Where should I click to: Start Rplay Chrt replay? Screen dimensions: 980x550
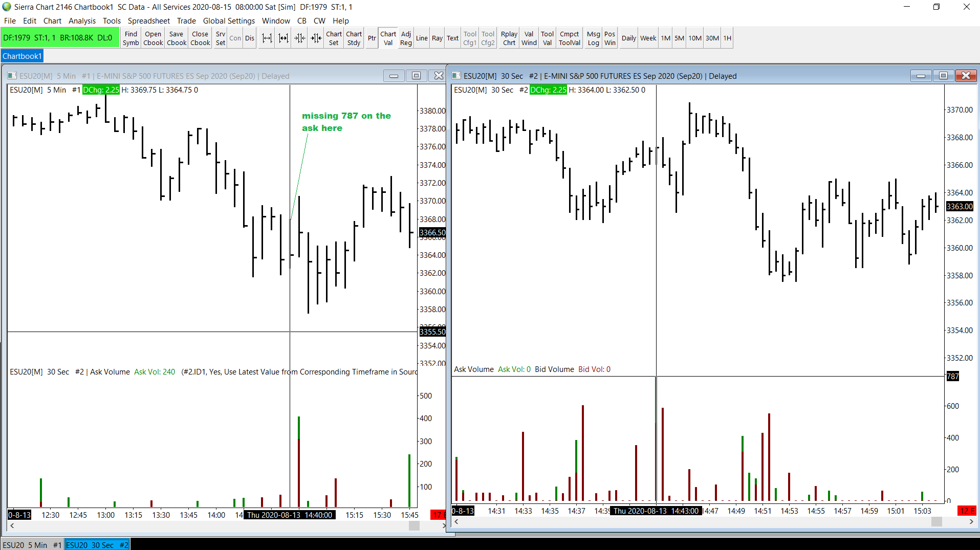click(509, 38)
